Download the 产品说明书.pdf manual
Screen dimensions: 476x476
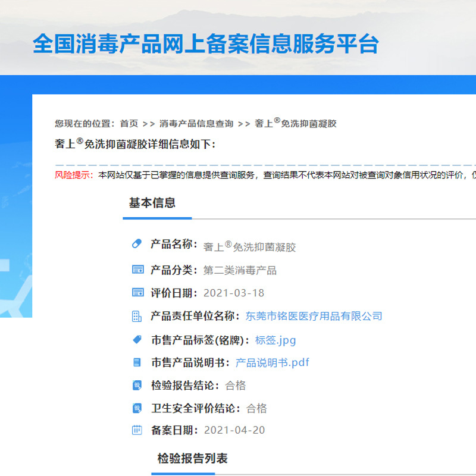click(272, 362)
